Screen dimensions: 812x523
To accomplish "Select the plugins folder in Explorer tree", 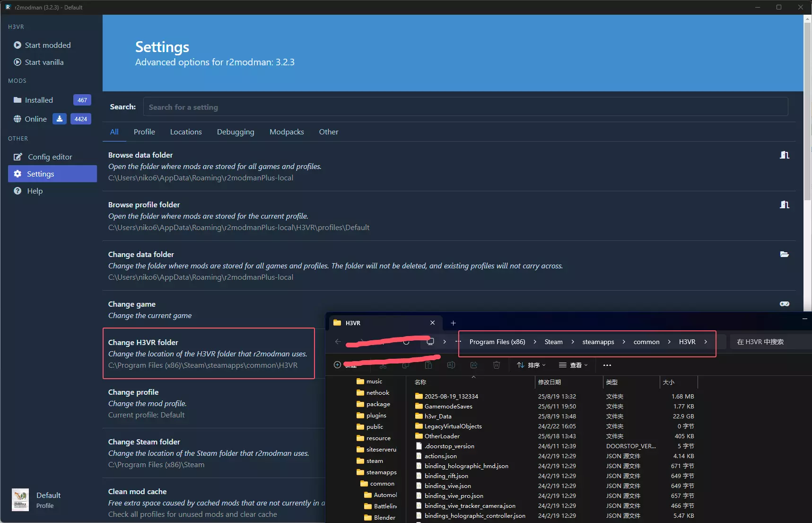I will pos(371,416).
